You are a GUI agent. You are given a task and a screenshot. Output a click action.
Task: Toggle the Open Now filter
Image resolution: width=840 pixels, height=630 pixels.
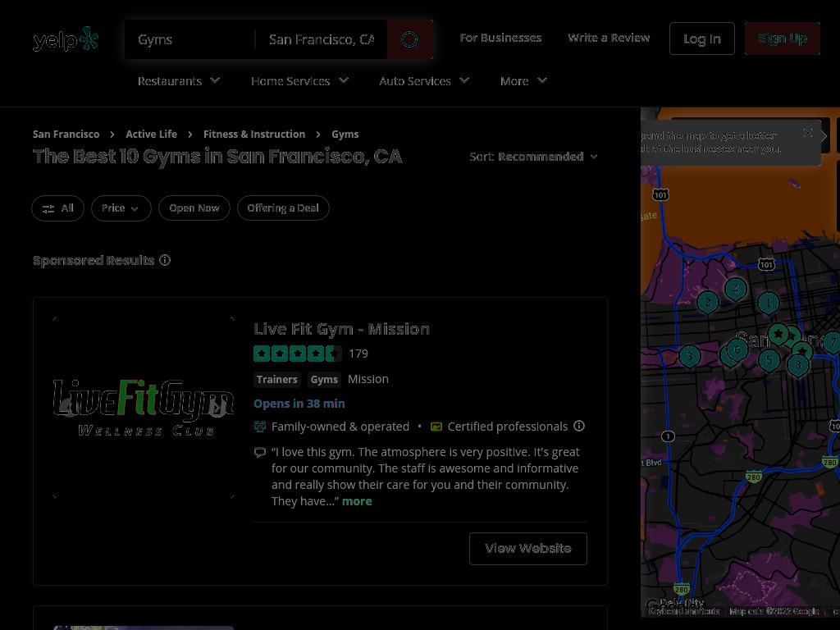pos(194,208)
